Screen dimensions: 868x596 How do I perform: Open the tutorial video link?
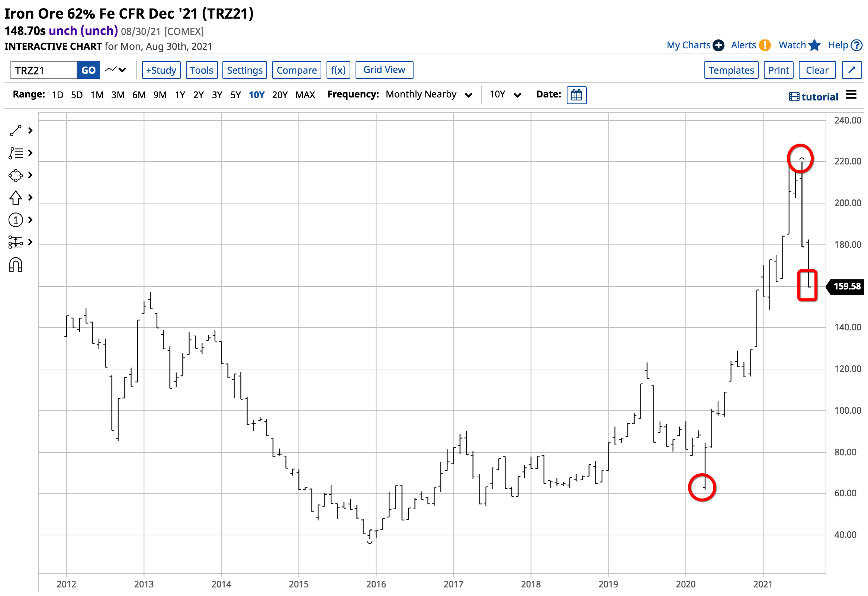point(813,97)
